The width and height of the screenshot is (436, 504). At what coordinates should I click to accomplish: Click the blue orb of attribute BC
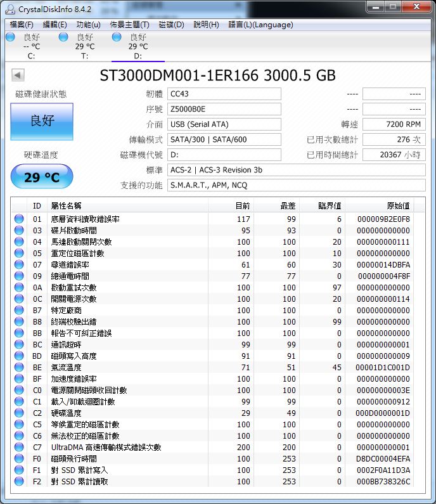pos(19,345)
